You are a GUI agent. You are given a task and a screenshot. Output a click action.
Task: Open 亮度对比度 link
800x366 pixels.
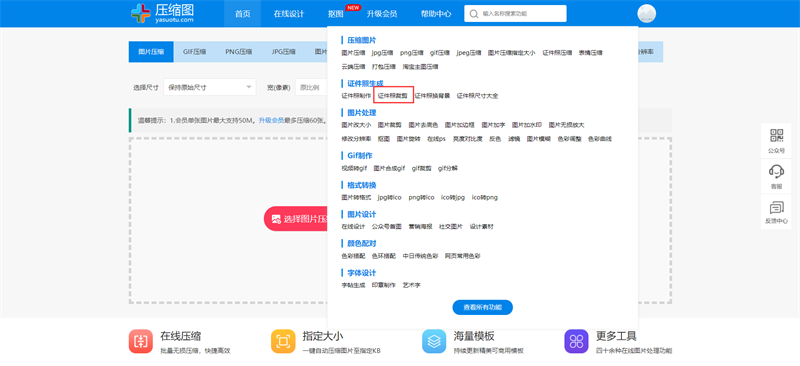pos(467,139)
